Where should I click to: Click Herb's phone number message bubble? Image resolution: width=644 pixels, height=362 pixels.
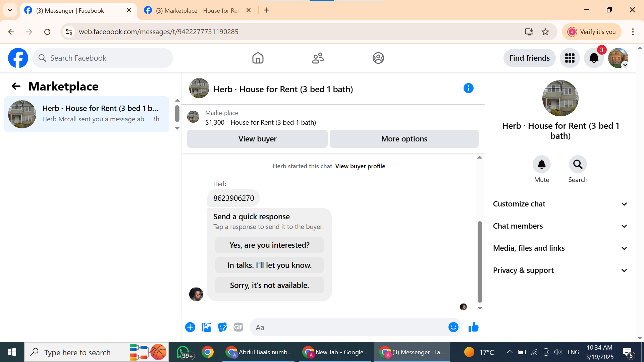click(233, 198)
